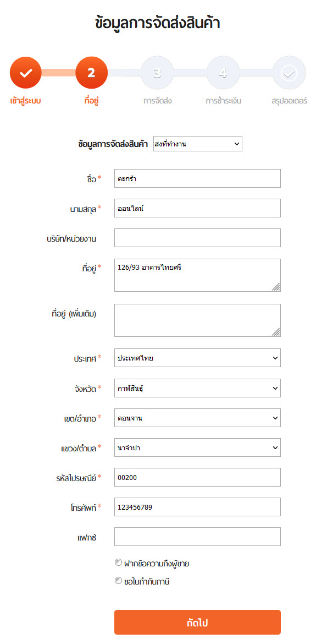
Task: Click the step 4 payment circle
Action: pos(223,73)
